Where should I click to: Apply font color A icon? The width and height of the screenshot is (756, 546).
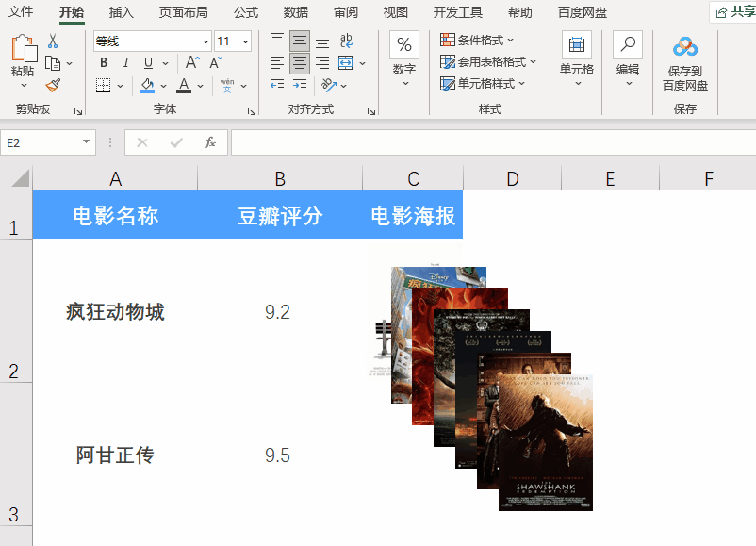click(x=184, y=86)
